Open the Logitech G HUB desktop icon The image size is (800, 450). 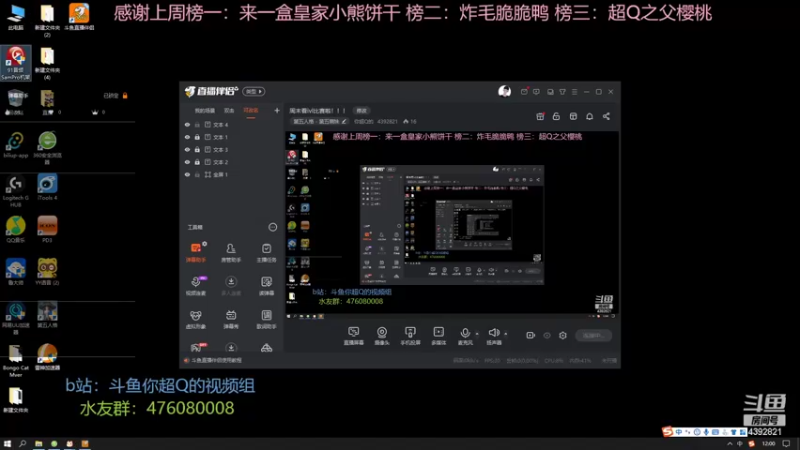16,190
